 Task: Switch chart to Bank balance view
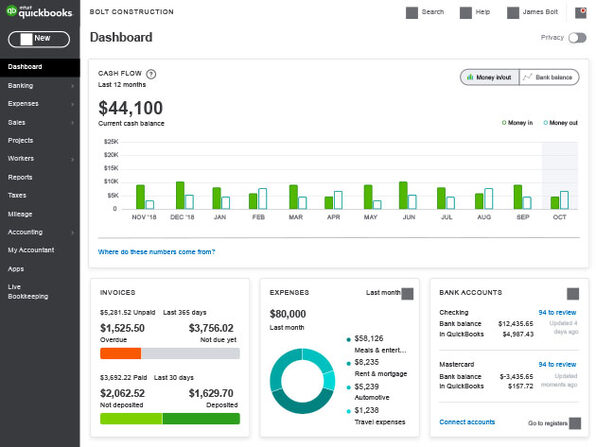click(x=549, y=77)
